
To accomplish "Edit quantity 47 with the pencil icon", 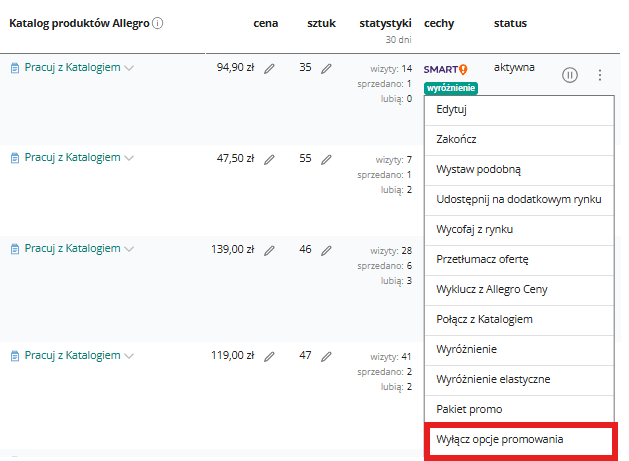I will pos(326,356).
